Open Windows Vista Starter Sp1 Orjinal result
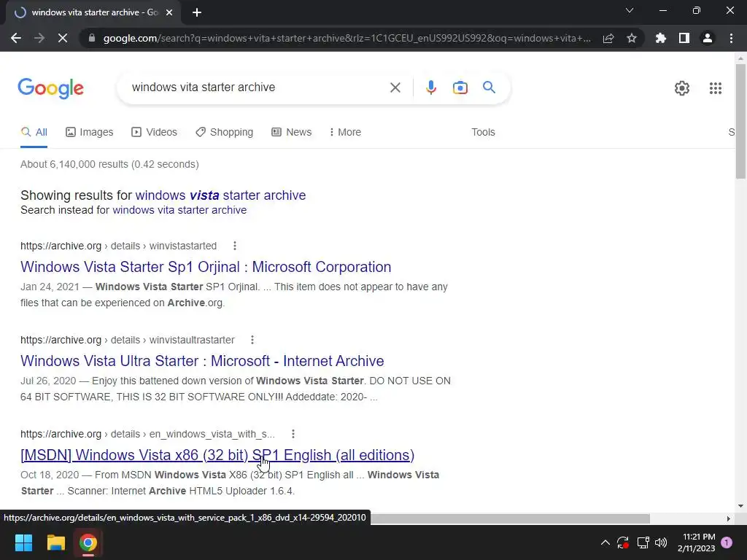The image size is (747, 560). (x=206, y=267)
